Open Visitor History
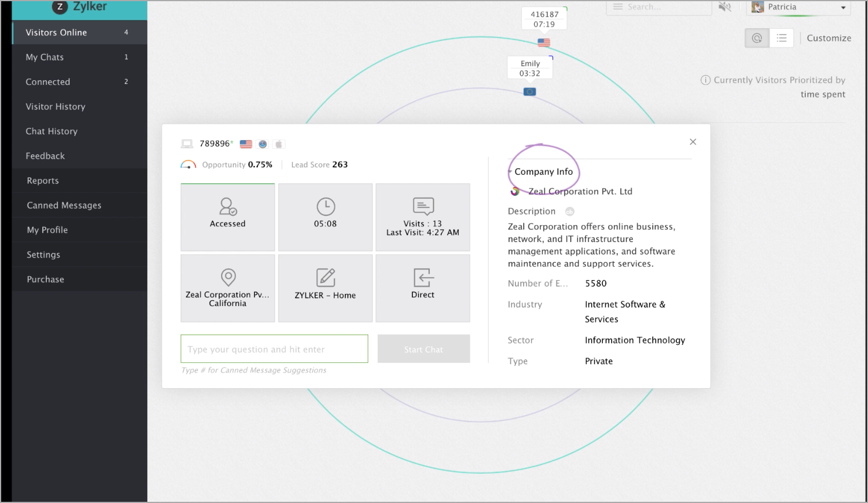Image resolution: width=868 pixels, height=503 pixels. click(x=80, y=106)
